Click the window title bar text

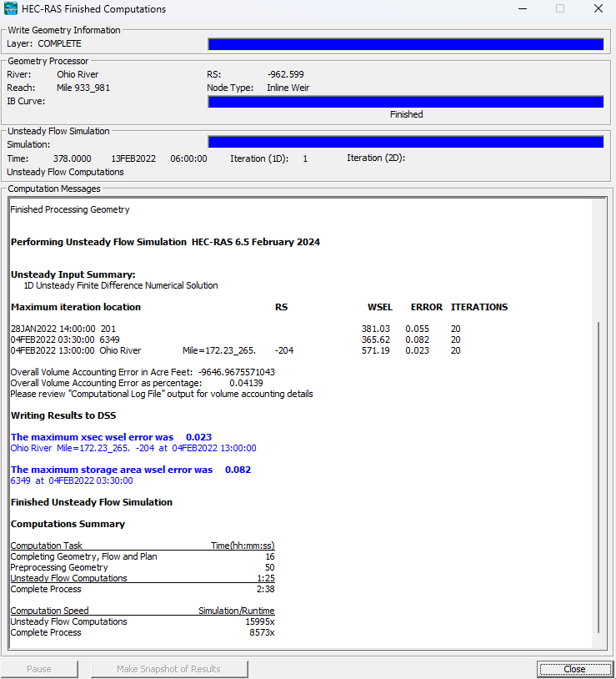pos(94,9)
